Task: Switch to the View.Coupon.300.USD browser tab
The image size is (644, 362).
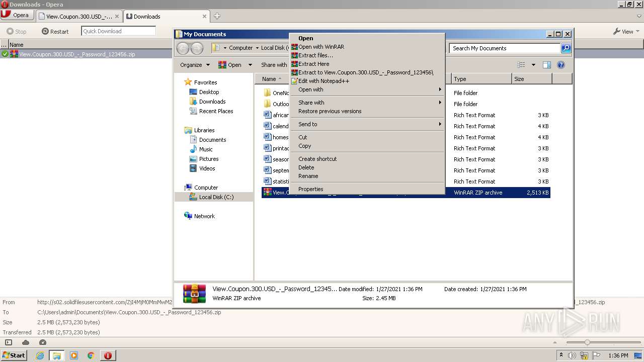Action: pos(79,16)
